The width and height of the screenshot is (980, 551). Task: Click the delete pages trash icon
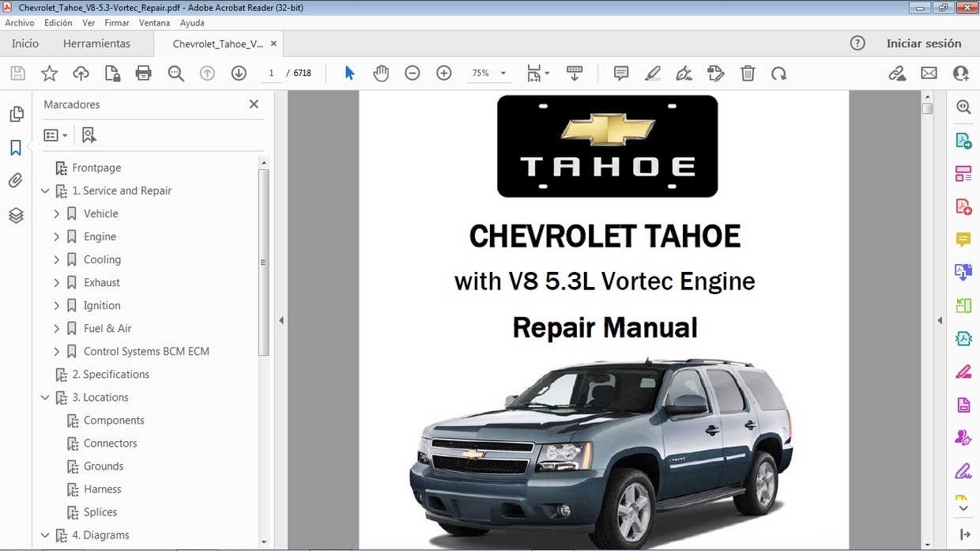(x=748, y=73)
